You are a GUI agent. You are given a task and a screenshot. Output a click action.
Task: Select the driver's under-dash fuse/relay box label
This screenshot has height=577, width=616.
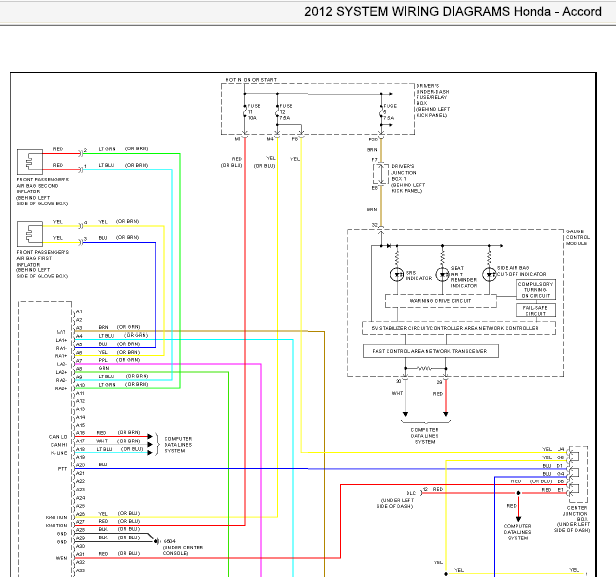[x=433, y=101]
